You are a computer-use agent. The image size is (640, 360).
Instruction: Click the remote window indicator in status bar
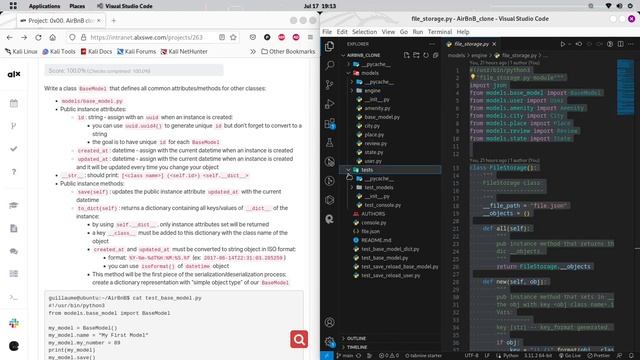327,356
